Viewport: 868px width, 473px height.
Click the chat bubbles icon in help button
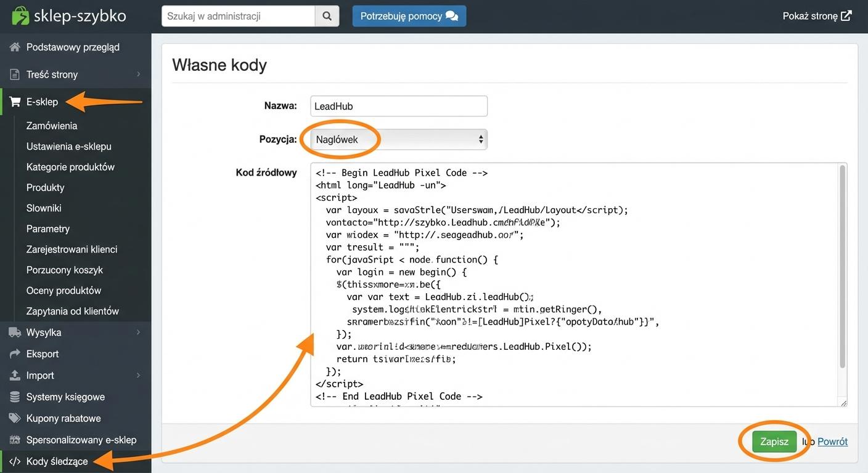click(x=452, y=16)
